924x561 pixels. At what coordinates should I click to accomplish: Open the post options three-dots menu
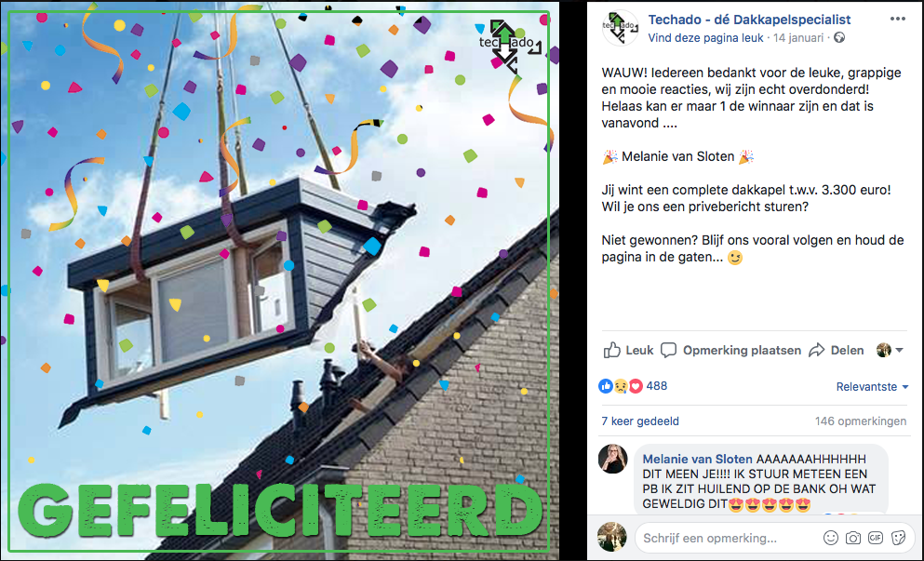tap(897, 19)
